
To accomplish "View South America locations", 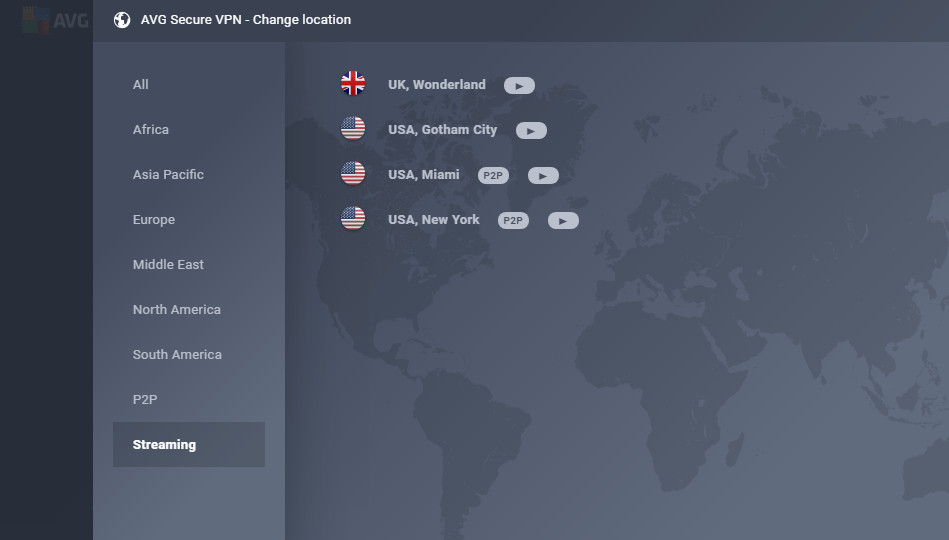I will (x=177, y=355).
